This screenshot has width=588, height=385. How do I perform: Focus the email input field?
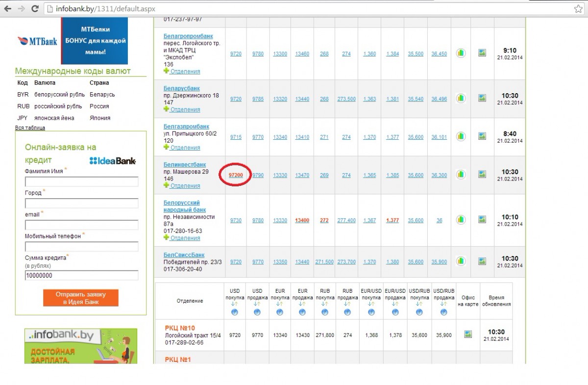[x=82, y=225]
